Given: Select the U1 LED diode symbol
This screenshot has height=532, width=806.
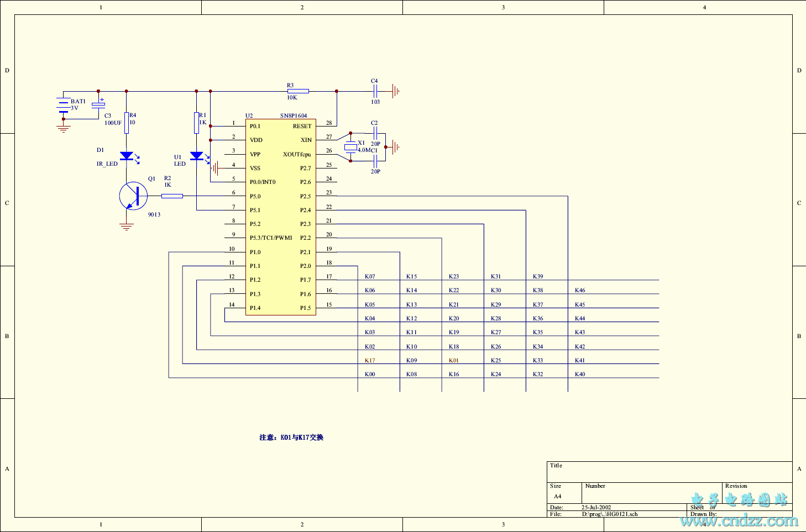Looking at the screenshot, I should click(197, 156).
